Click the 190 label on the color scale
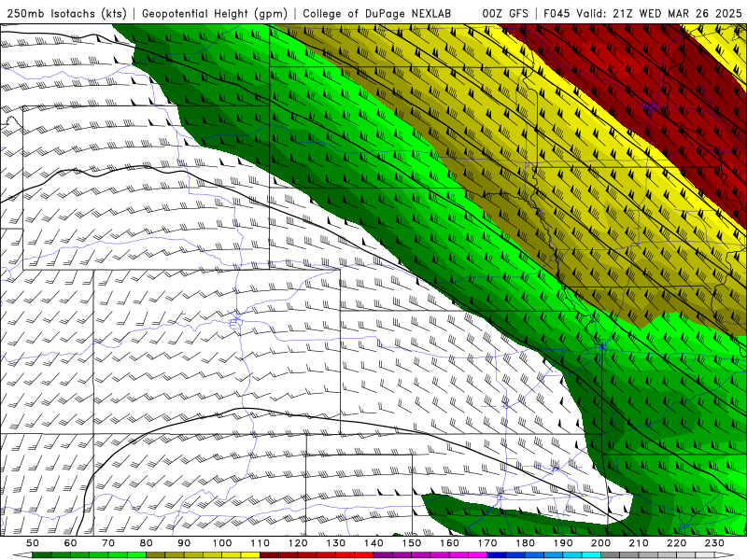The image size is (747, 560). coord(563,543)
